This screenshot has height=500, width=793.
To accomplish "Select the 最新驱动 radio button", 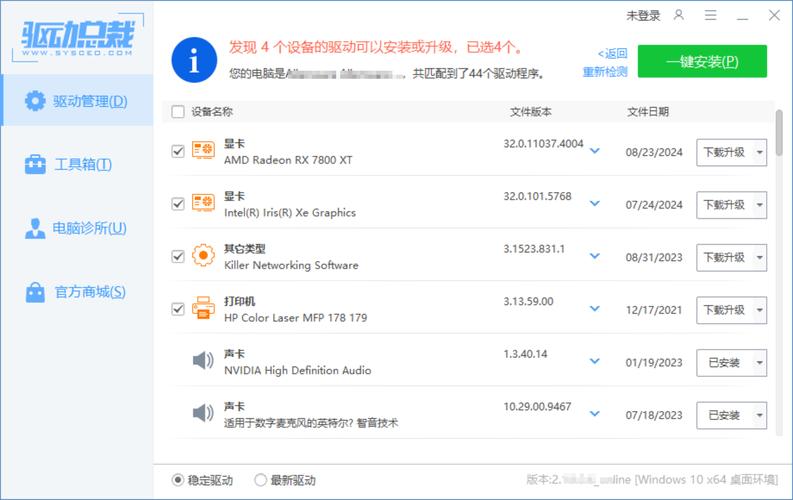I will pyautogui.click(x=261, y=480).
